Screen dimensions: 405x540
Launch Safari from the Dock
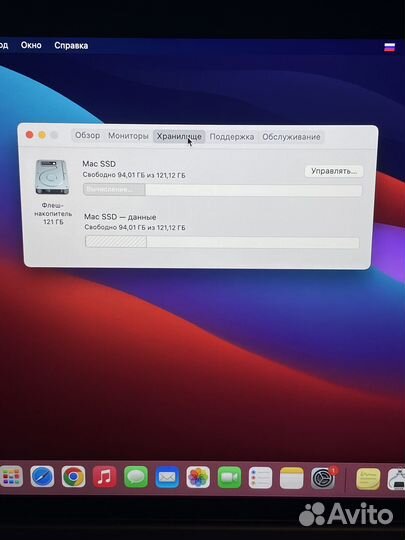[42, 477]
